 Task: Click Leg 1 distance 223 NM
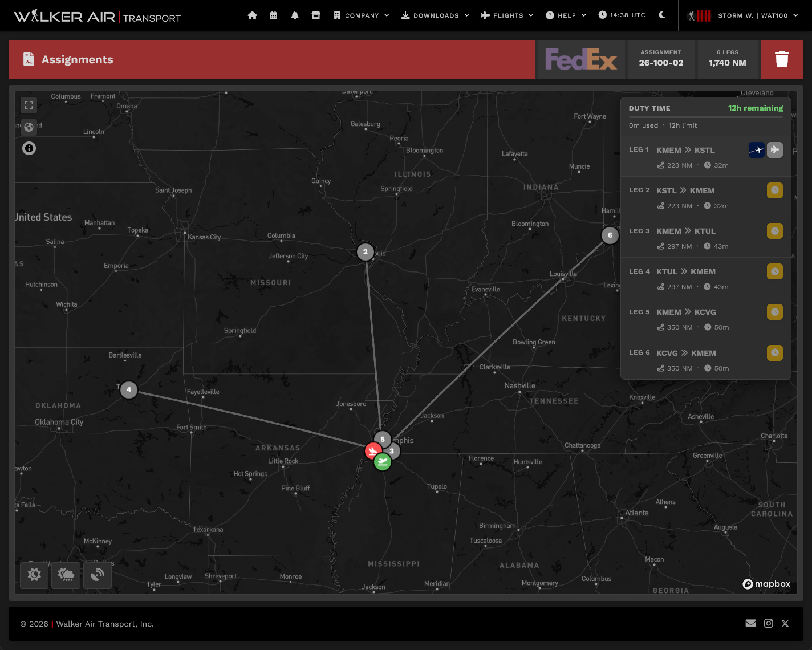click(x=675, y=165)
